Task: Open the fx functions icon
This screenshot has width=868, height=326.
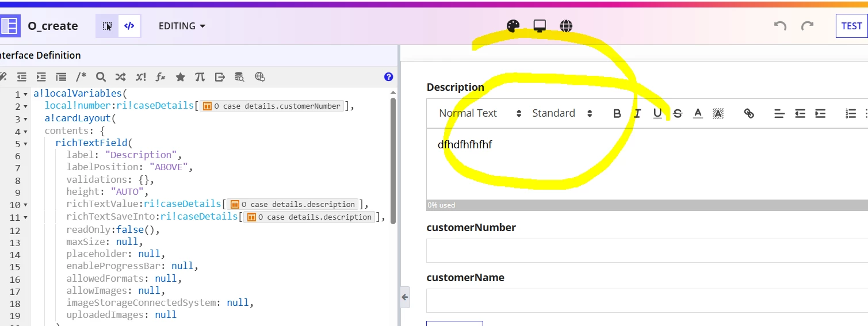Action: click(x=160, y=76)
